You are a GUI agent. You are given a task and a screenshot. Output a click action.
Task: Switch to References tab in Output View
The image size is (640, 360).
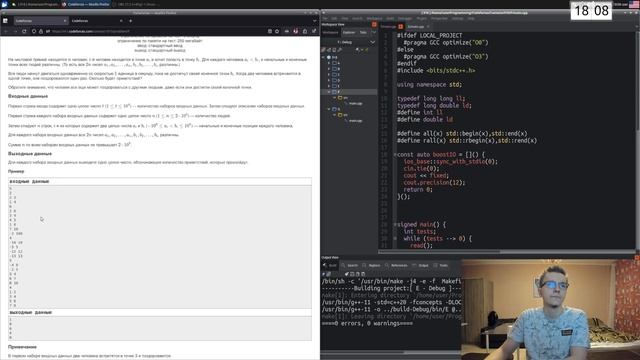coord(396,265)
